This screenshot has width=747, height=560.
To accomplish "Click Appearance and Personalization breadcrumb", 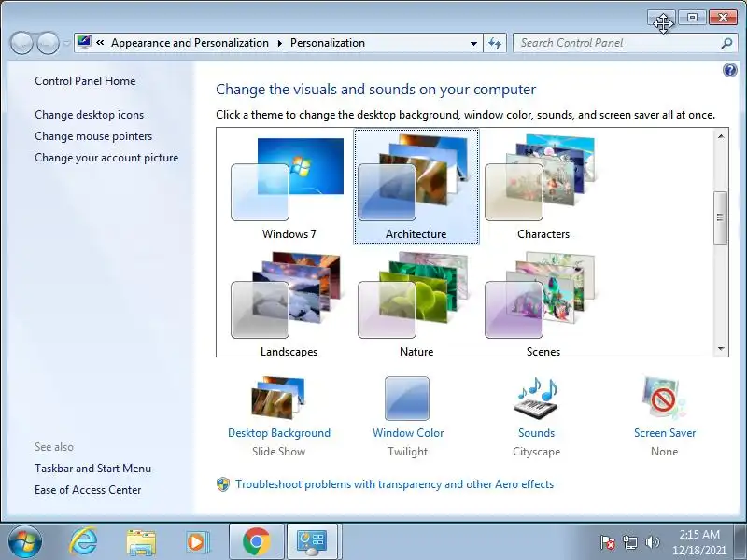I will coord(190,43).
